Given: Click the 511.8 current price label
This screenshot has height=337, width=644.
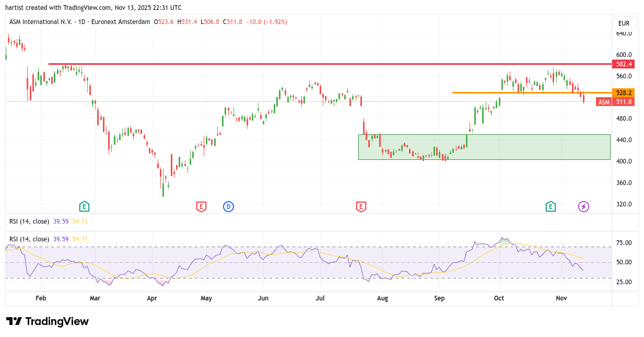Looking at the screenshot, I should (624, 102).
